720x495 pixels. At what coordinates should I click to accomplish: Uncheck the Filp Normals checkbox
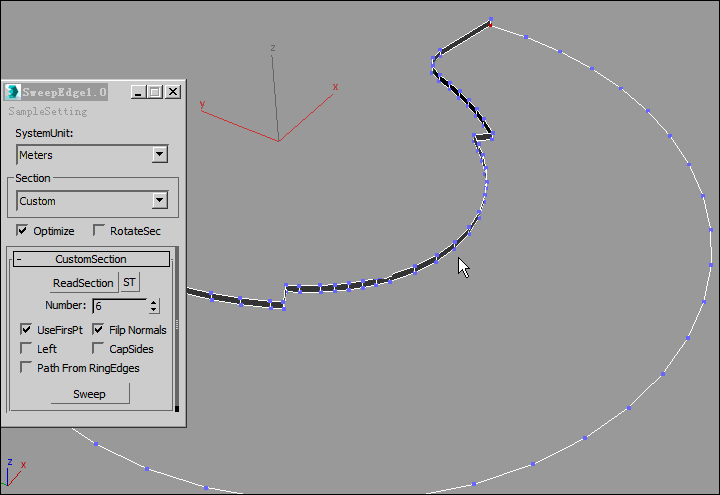click(98, 329)
